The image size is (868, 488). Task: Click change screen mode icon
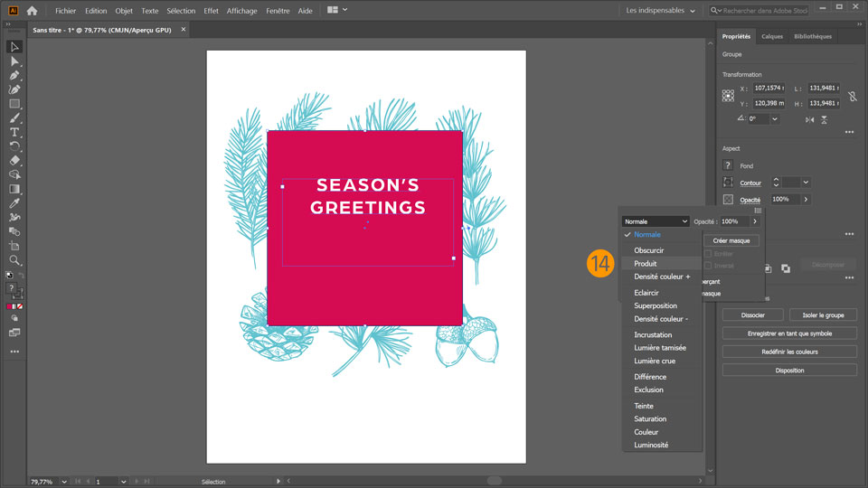14,333
